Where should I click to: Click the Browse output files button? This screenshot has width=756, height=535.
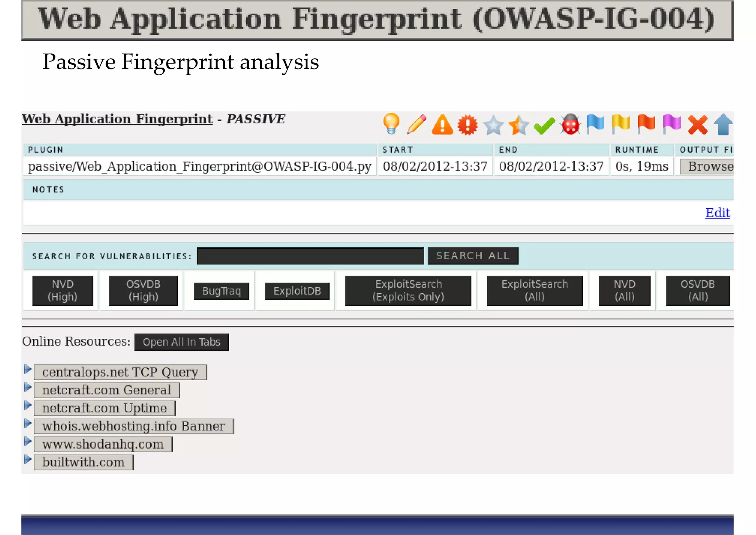coord(707,166)
